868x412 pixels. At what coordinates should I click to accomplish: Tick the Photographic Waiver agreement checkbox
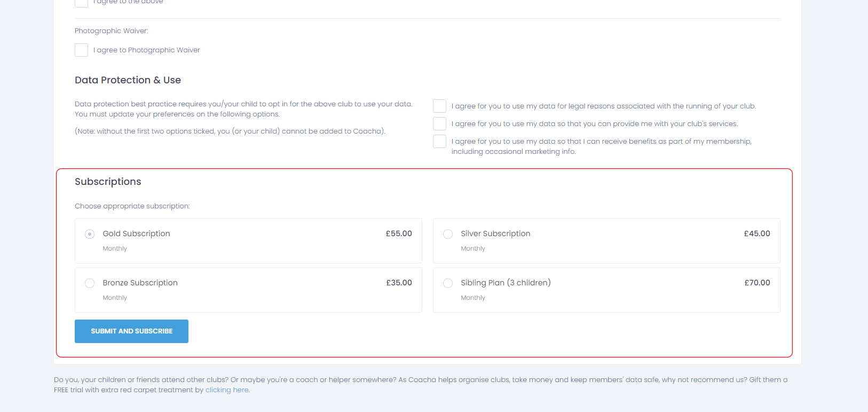tap(81, 50)
